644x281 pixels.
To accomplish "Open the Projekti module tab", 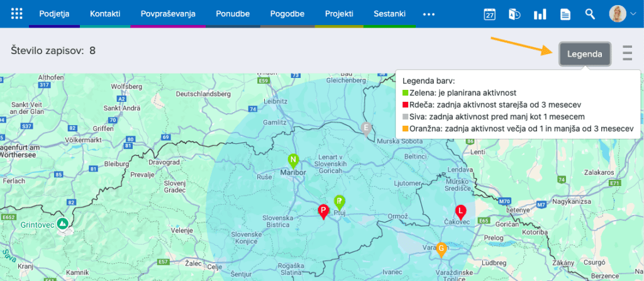I will [339, 14].
